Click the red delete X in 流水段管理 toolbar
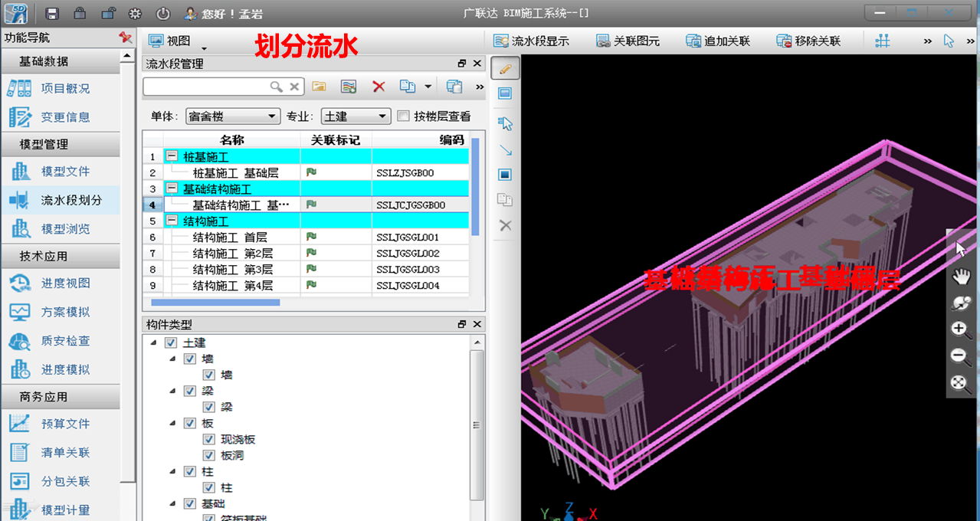The width and height of the screenshot is (980, 521). tap(379, 87)
